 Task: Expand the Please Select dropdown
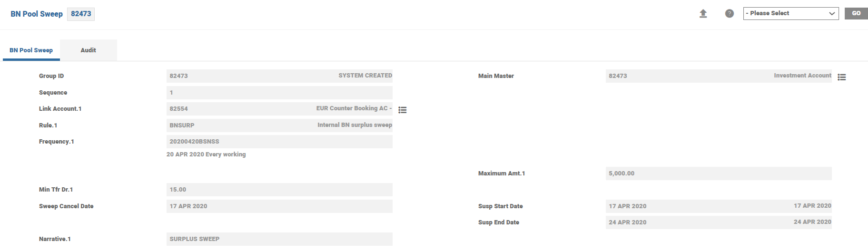pos(790,13)
